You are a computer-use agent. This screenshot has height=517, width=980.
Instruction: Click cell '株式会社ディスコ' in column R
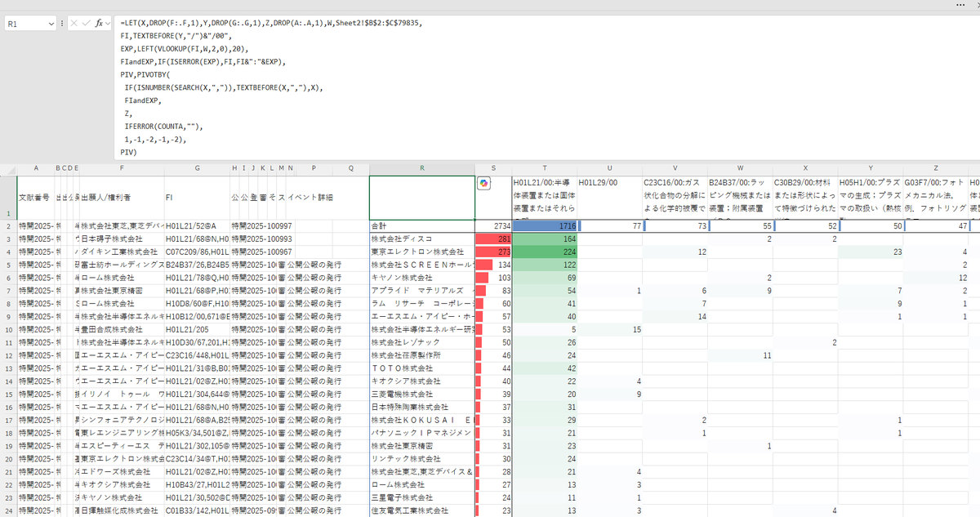click(422, 238)
